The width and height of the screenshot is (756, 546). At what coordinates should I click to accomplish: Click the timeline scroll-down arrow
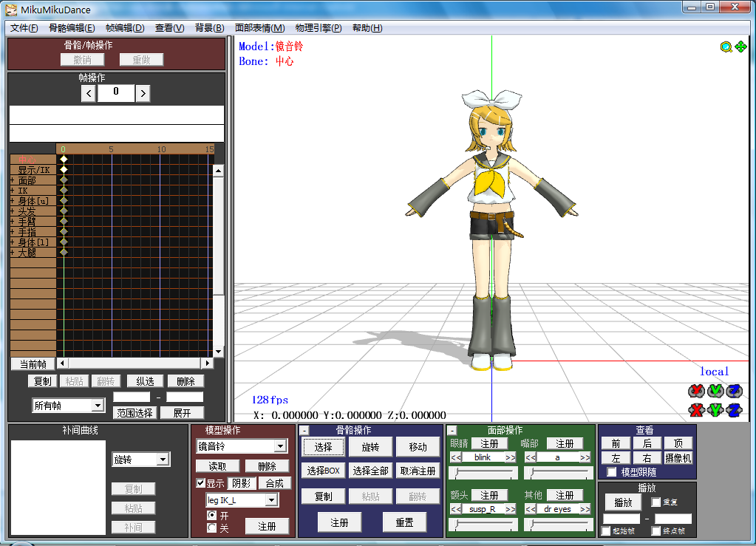(219, 352)
